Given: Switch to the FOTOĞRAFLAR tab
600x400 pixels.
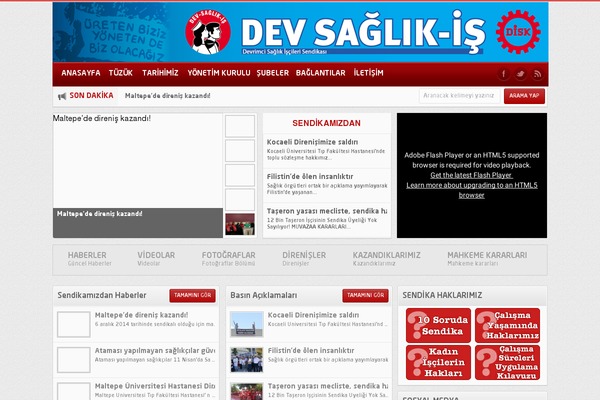Looking at the screenshot, I should point(228,259).
